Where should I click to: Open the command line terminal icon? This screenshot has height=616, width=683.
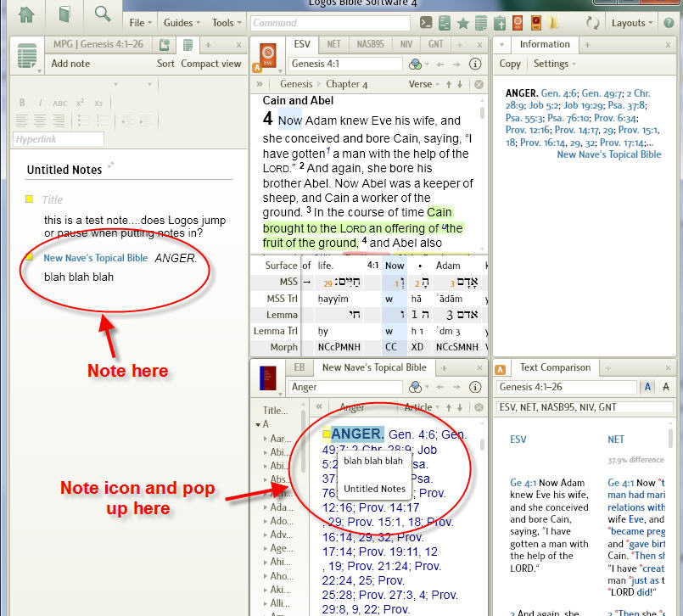(x=426, y=23)
